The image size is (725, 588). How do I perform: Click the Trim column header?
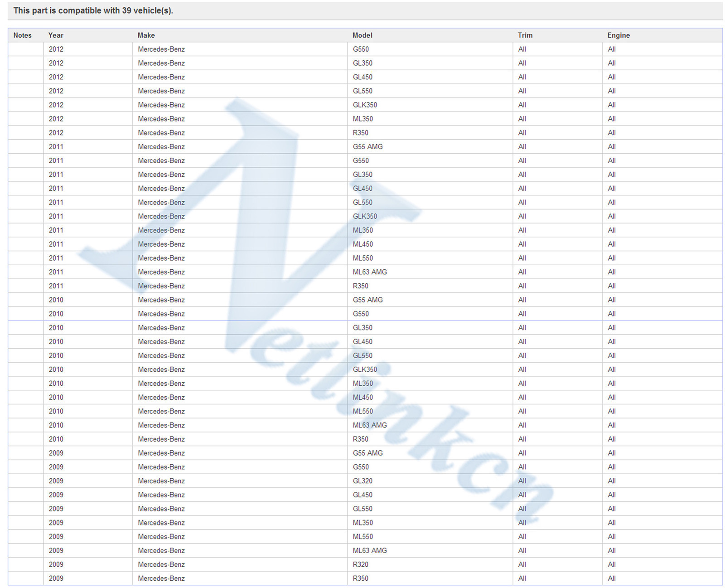point(525,35)
